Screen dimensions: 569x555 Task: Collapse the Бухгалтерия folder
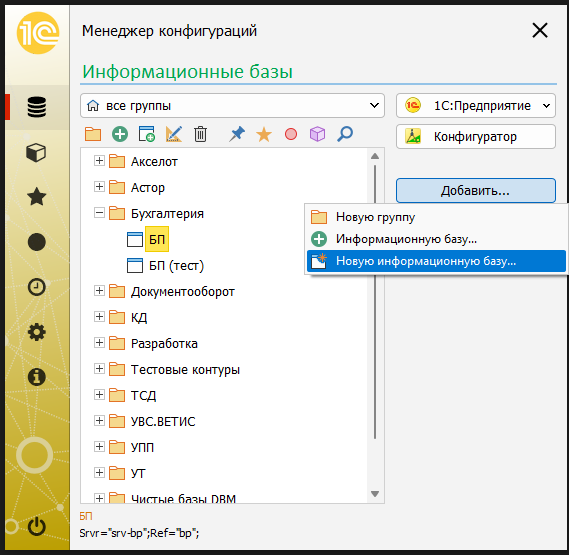point(99,213)
